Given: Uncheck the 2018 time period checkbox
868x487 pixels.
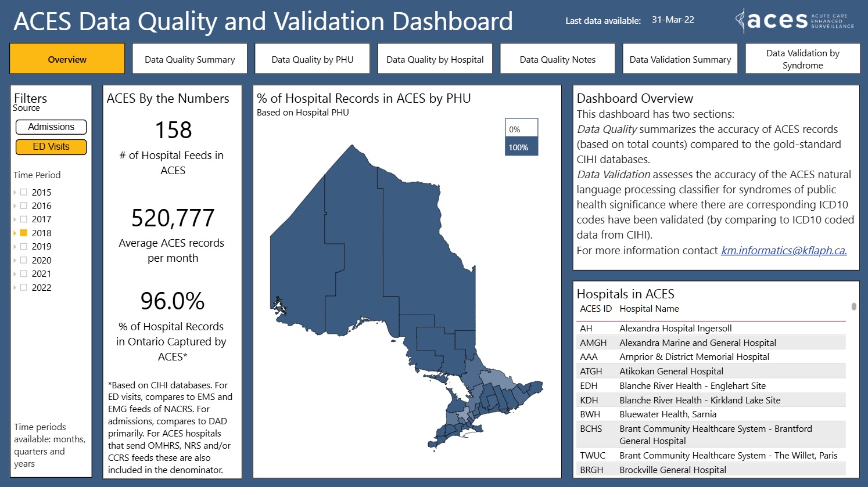Looking at the screenshot, I should point(23,232).
